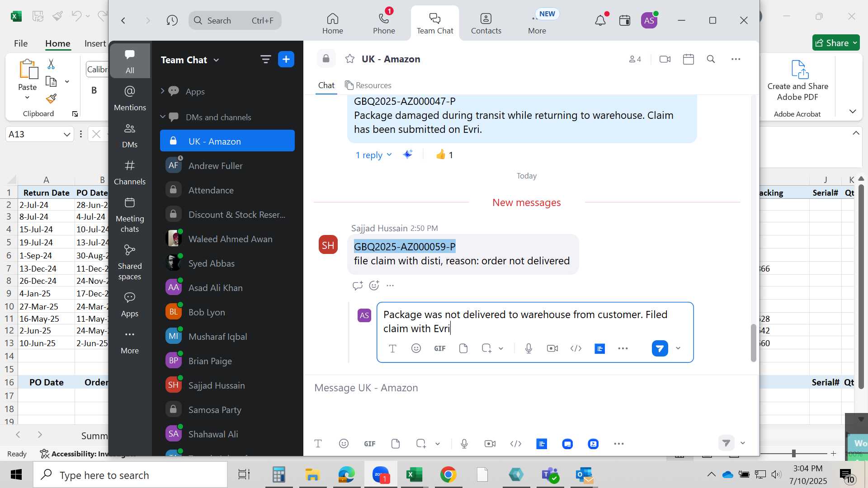Select DMs in the left sidebar
The height and width of the screenshot is (488, 868).
coord(130,136)
